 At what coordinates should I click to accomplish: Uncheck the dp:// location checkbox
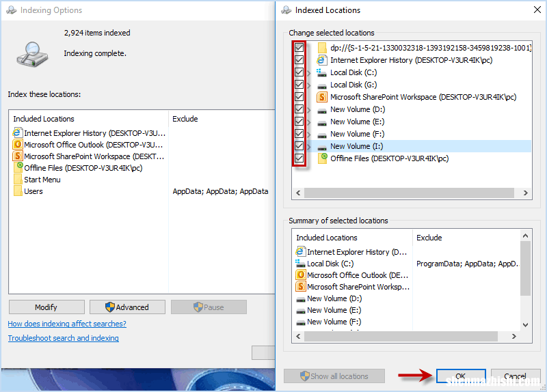click(x=299, y=47)
